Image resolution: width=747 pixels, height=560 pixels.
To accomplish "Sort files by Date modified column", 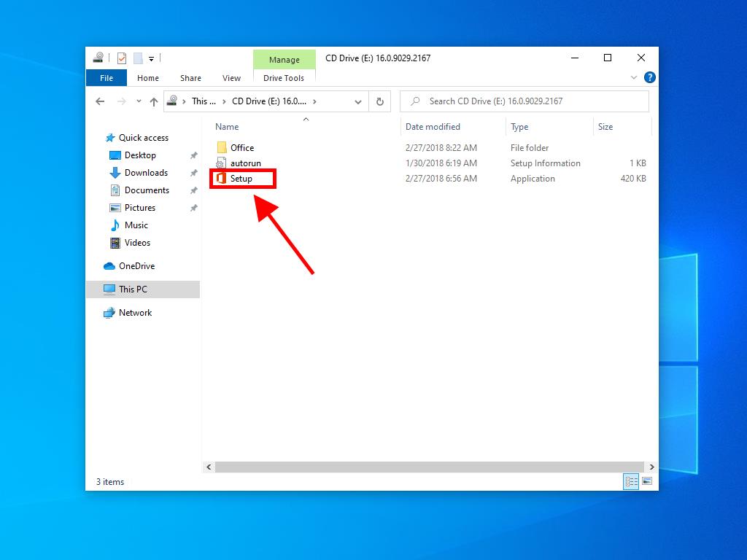I will pyautogui.click(x=433, y=127).
